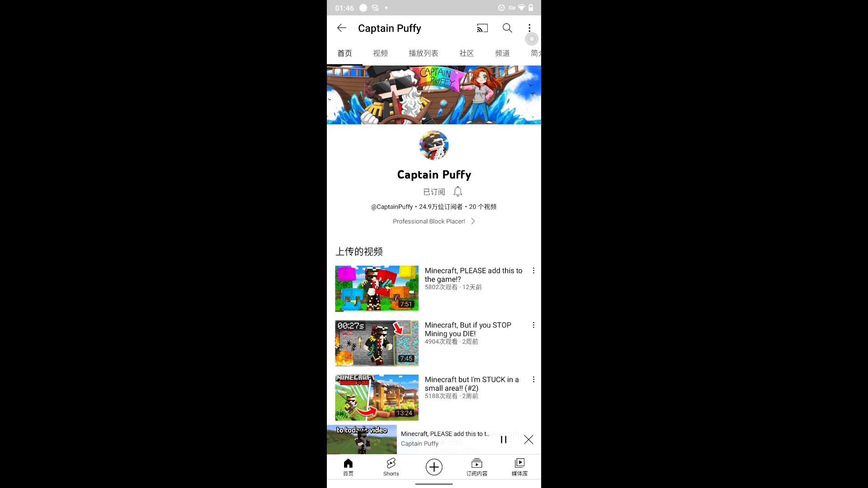Tap the Shorts icon in bottom navigation

pyautogui.click(x=391, y=467)
